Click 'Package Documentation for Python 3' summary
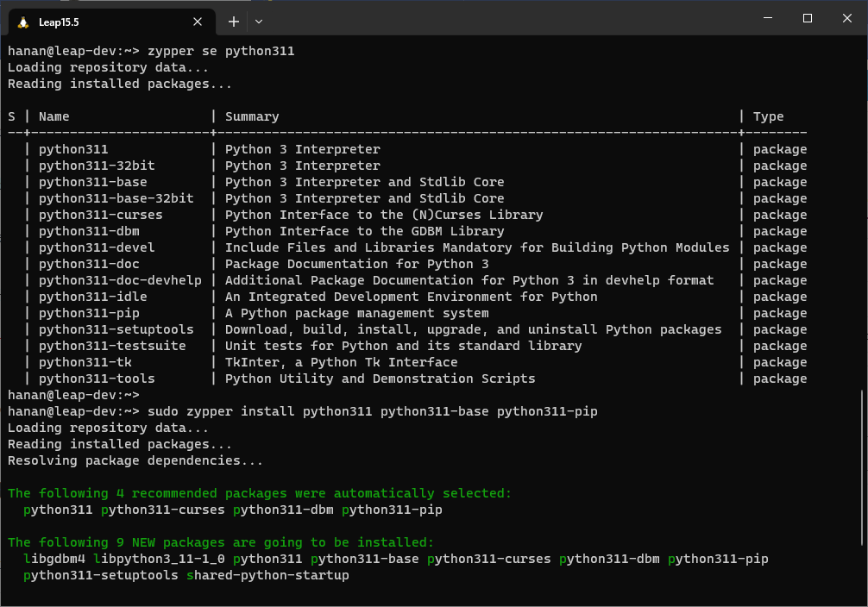 click(356, 264)
